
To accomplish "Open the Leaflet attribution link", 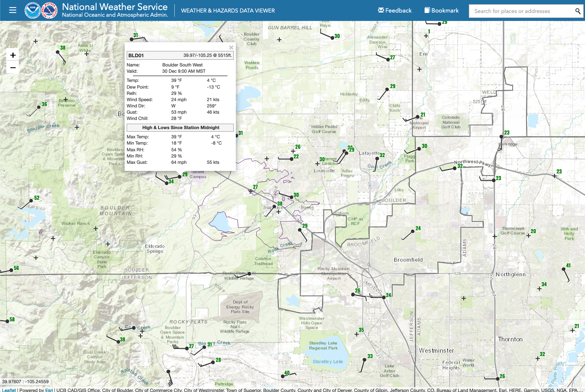I will 9,390.
